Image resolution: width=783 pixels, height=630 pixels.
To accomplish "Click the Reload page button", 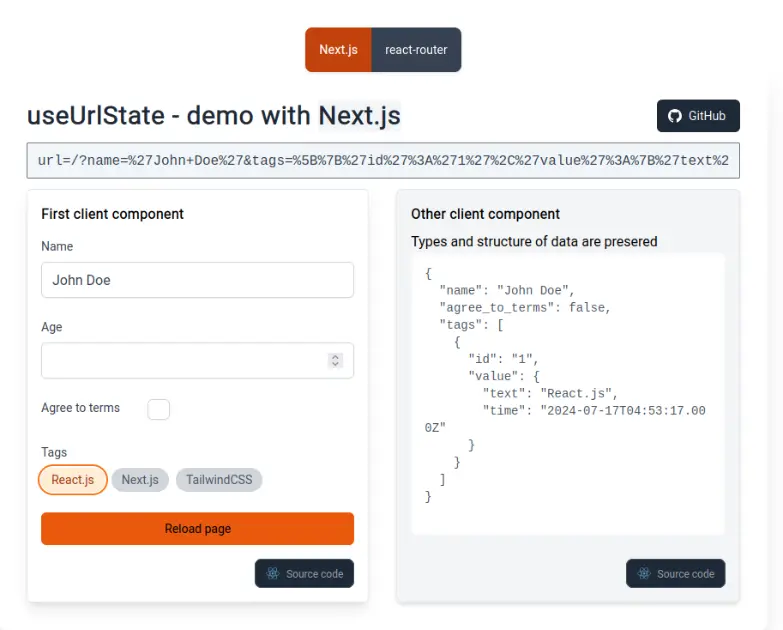I will click(197, 529).
